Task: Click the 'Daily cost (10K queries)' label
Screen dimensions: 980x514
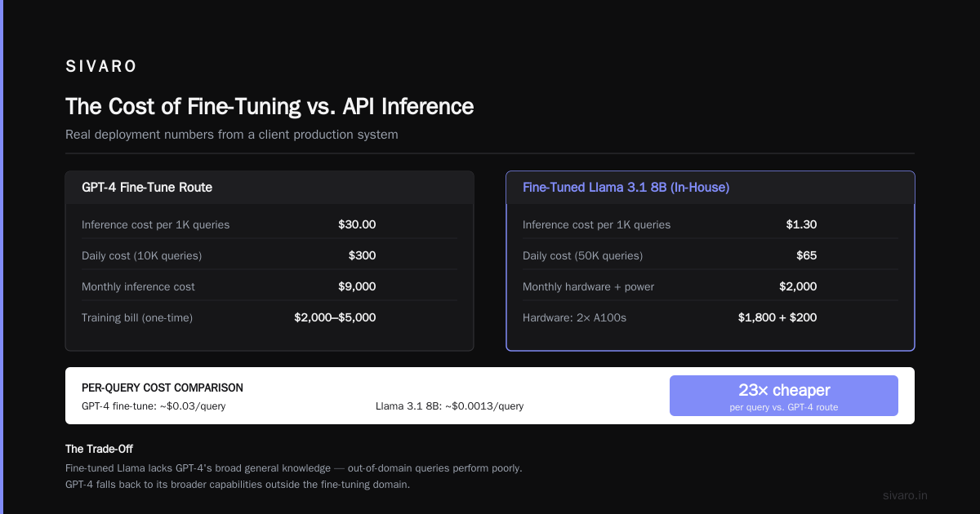Action: tap(141, 255)
